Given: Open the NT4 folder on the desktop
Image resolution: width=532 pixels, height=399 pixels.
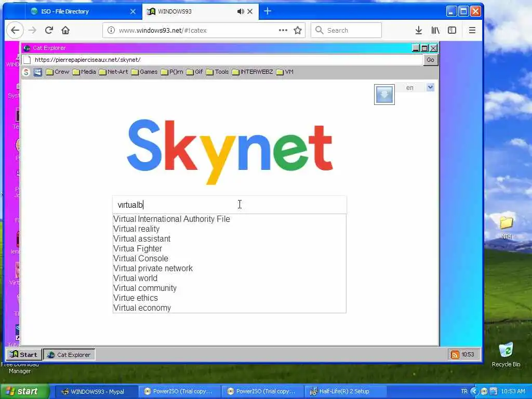Looking at the screenshot, I should 506,227.
